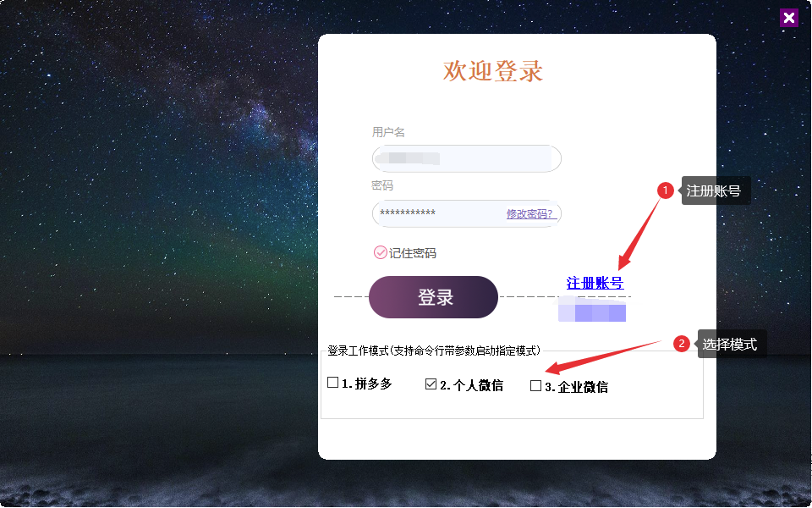Image resolution: width=812 pixels, height=508 pixels.
Task: Click the 用户名 field label
Action: point(388,132)
